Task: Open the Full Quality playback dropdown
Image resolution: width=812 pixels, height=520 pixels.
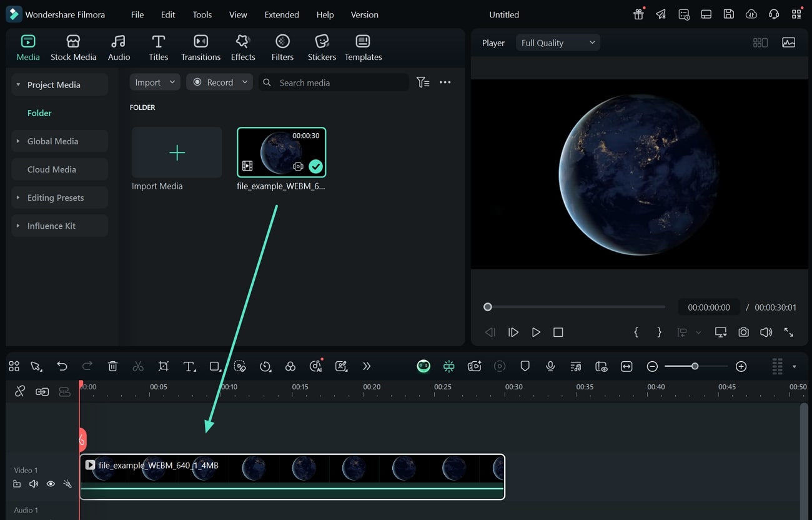Action: (558, 42)
